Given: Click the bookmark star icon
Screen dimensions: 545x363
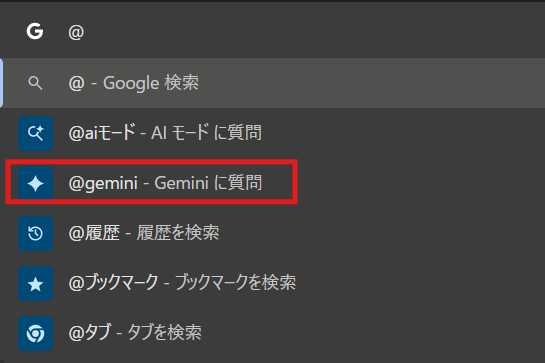Looking at the screenshot, I should coord(35,283).
